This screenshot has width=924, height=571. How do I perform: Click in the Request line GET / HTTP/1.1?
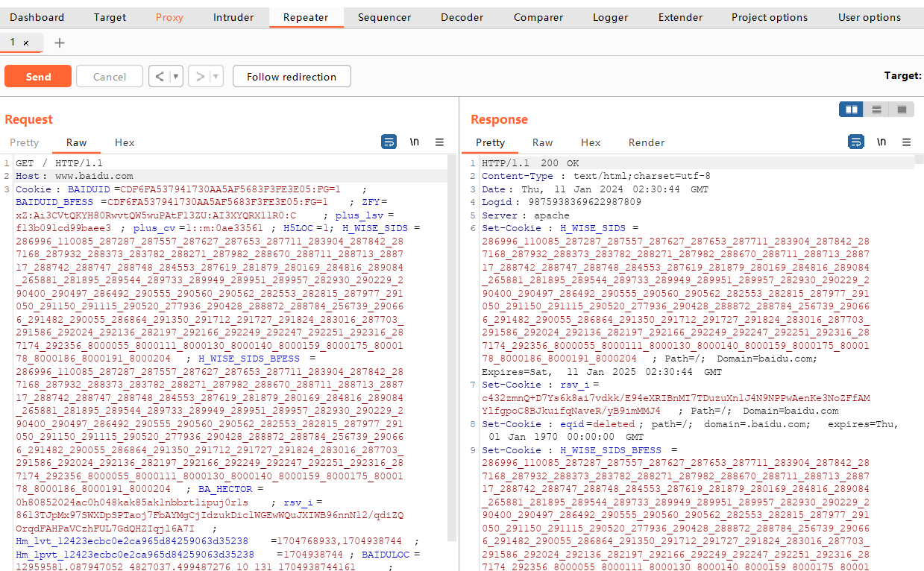(59, 163)
